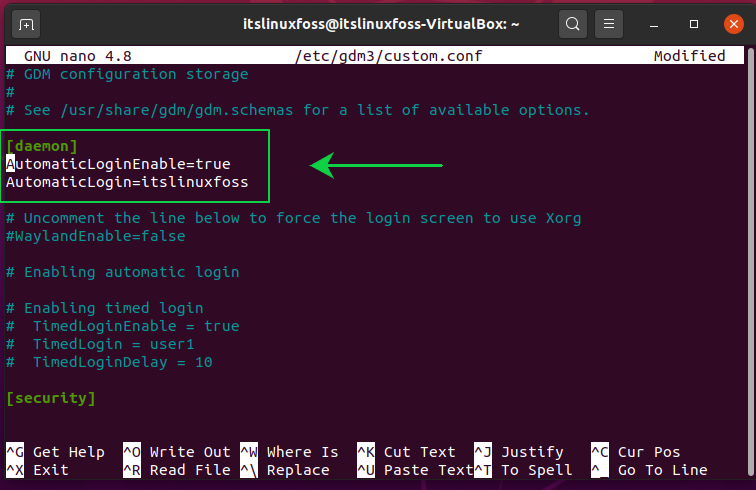The width and height of the screenshot is (756, 490).
Task: Minimize the terminal window
Action: 654,24
